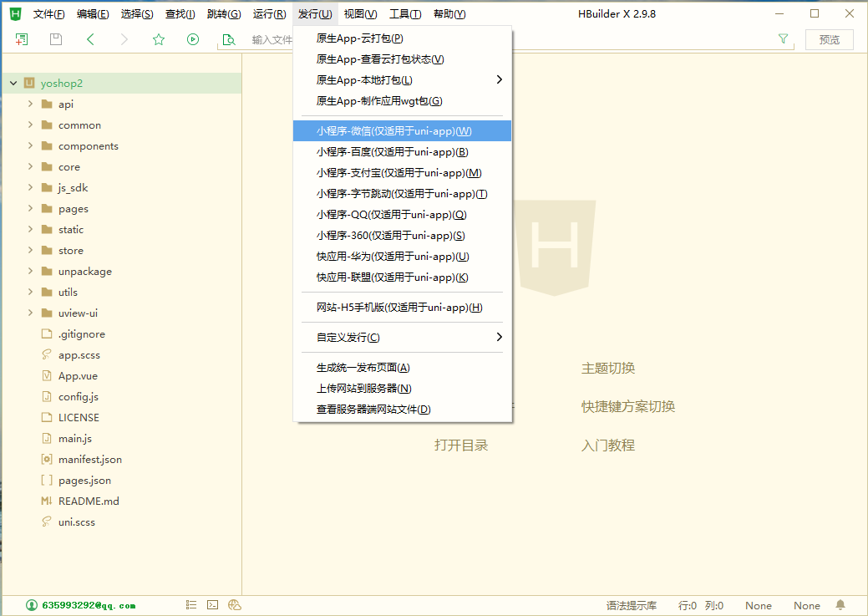The width and height of the screenshot is (868, 616).
Task: Click the bookmark star icon
Action: (x=159, y=39)
